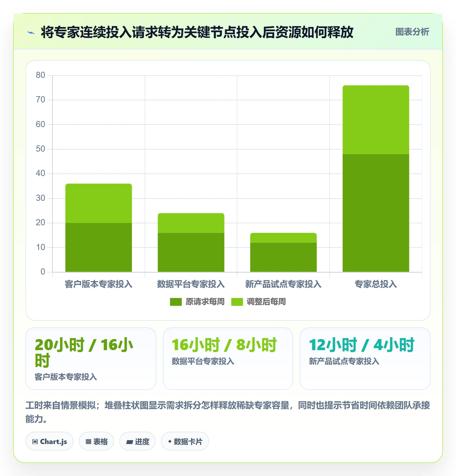
Task: Click the 数据平台专家投入 card caption
Action: 203,361
